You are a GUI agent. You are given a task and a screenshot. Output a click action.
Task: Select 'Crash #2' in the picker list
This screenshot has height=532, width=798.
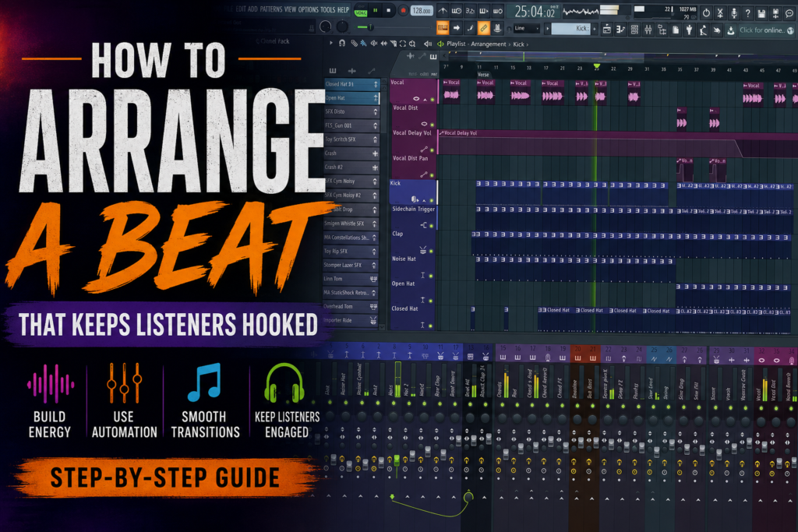point(351,167)
